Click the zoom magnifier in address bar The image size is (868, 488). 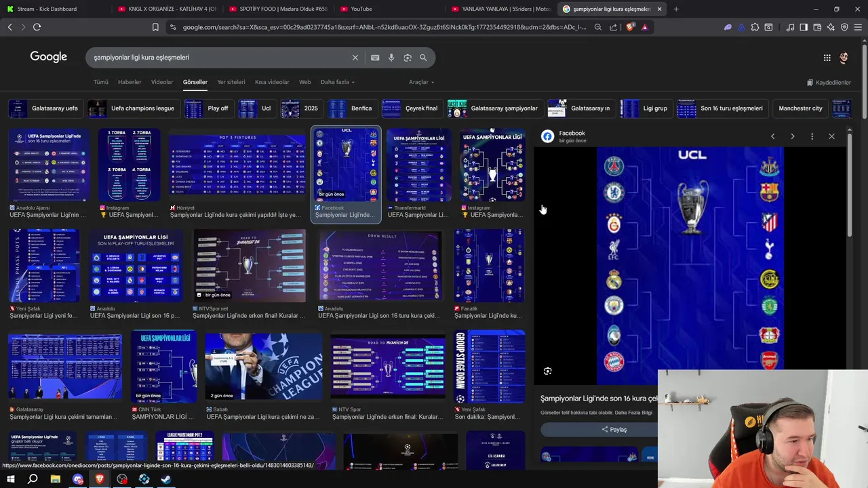pos(597,27)
